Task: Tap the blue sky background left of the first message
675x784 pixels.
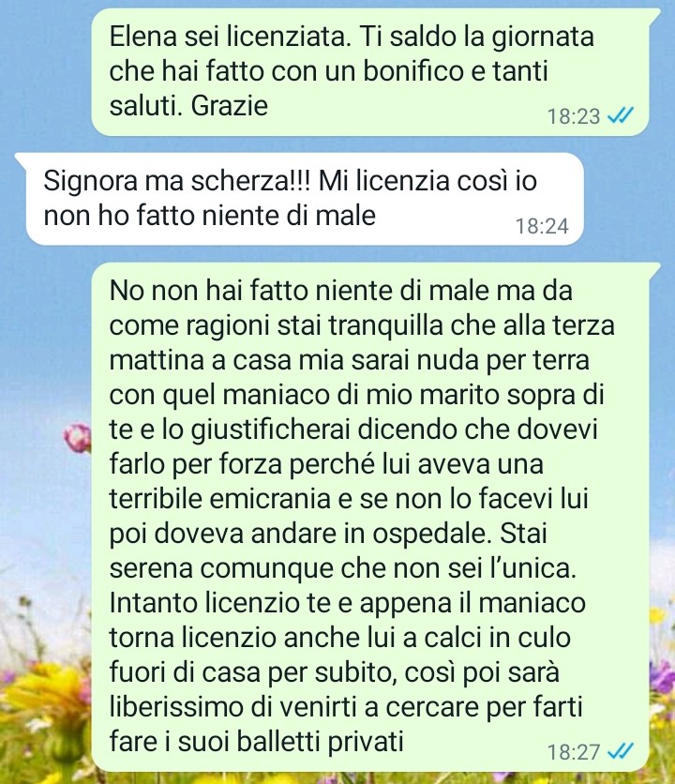Action: click(45, 70)
